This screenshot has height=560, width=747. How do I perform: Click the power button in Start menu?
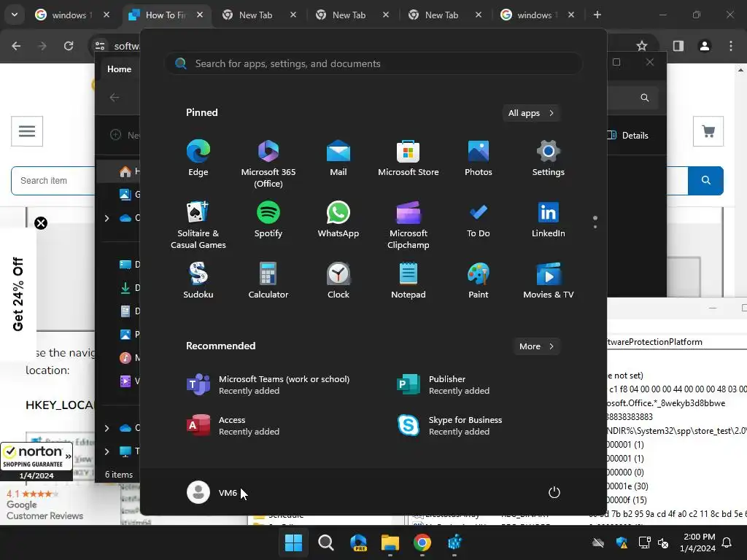click(554, 492)
